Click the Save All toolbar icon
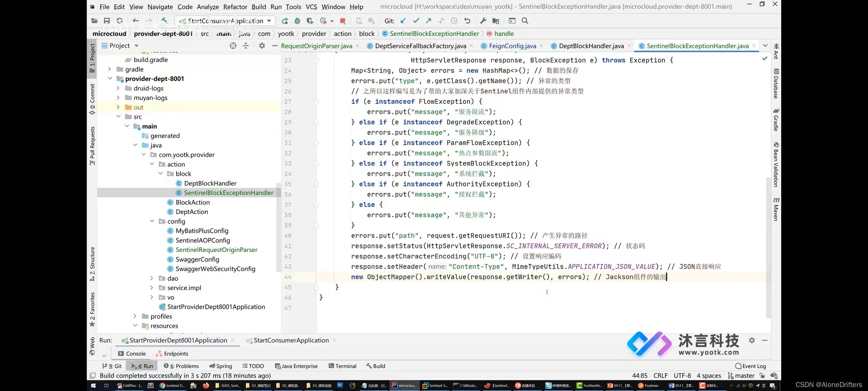The height and width of the screenshot is (391, 868). (107, 21)
